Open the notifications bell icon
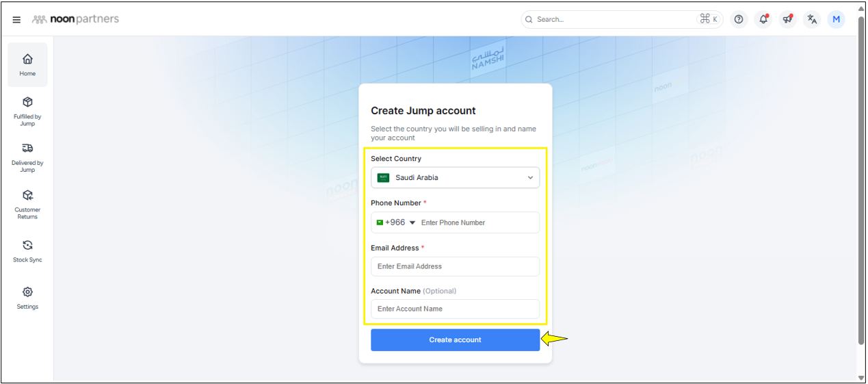 pos(763,19)
